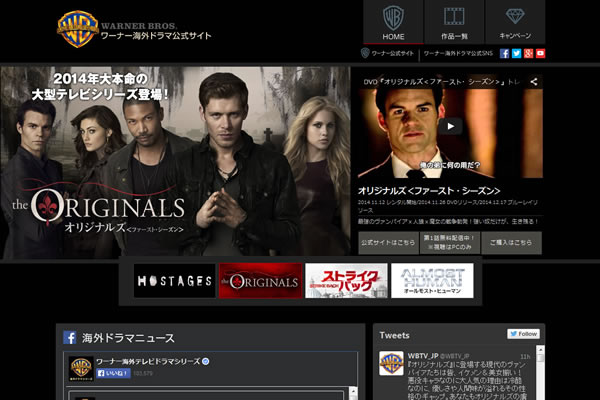Open the 作品一覧 film strip tab
The width and height of the screenshot is (600, 400).
click(x=454, y=22)
